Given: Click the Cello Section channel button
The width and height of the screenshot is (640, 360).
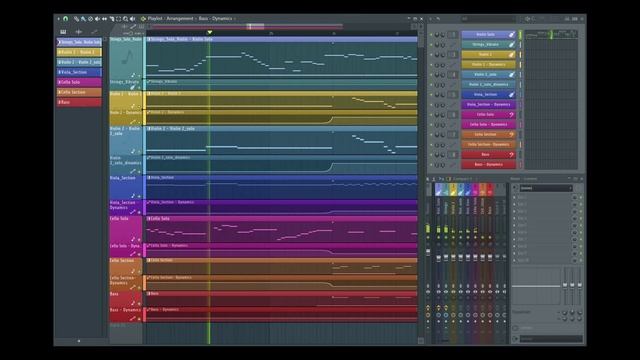Looking at the screenshot, I should [489, 135].
